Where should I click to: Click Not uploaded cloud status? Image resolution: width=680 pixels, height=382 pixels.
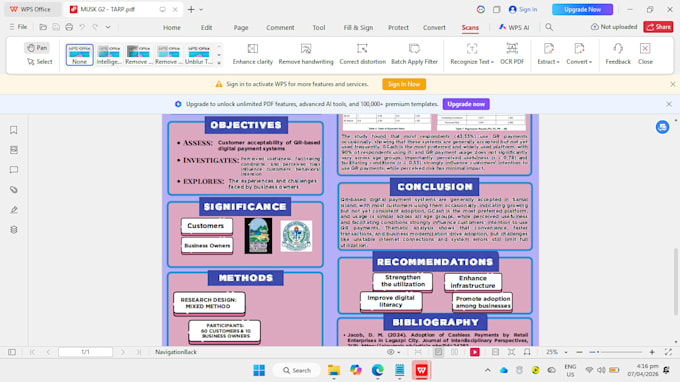pyautogui.click(x=614, y=27)
